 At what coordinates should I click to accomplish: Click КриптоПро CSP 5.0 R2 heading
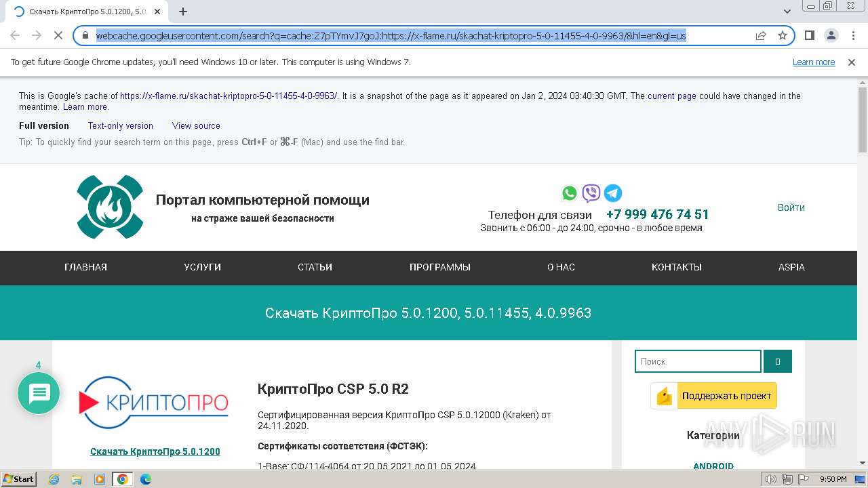click(x=333, y=389)
